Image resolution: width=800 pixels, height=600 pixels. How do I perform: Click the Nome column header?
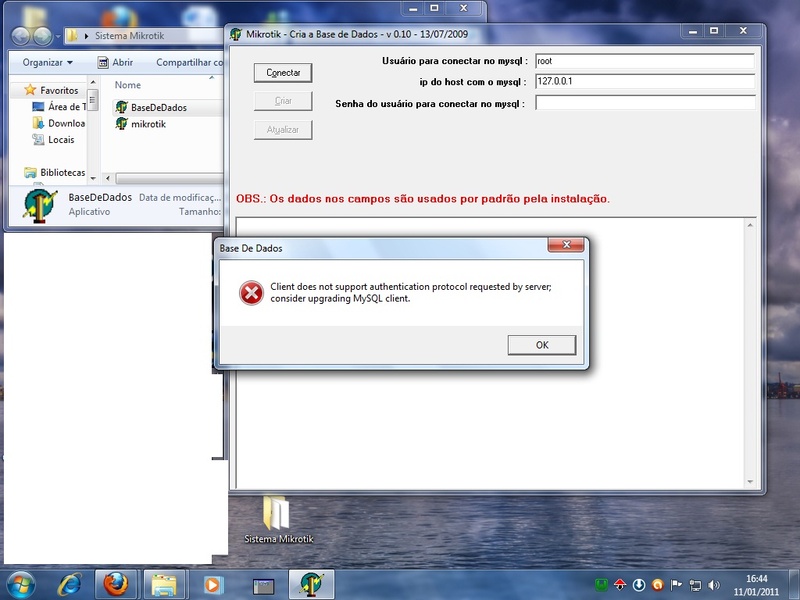pos(128,85)
